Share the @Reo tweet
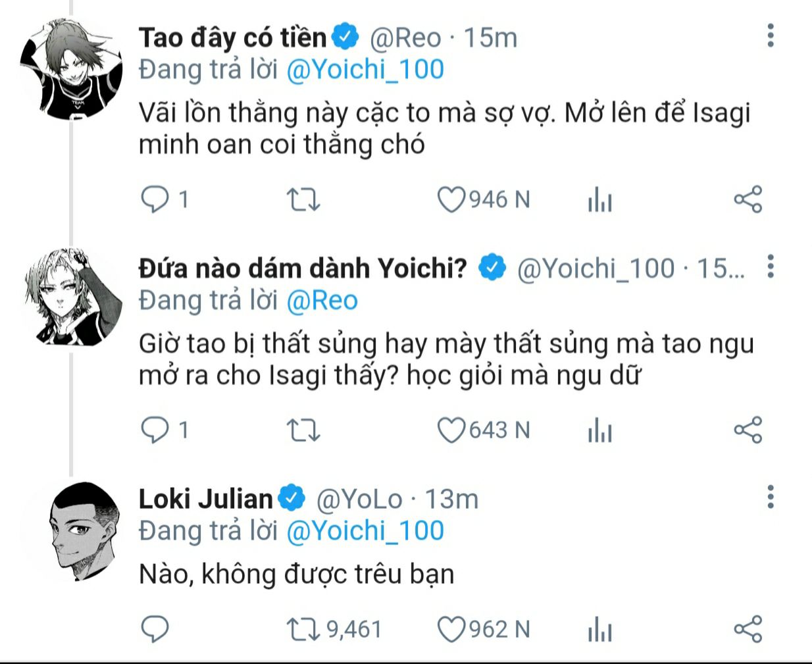812x664 pixels. [x=748, y=199]
